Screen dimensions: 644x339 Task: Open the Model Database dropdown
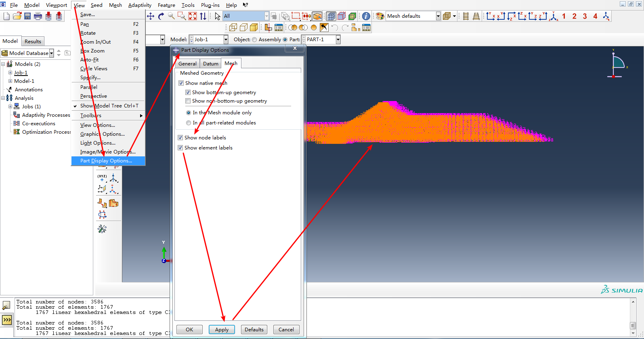click(51, 53)
